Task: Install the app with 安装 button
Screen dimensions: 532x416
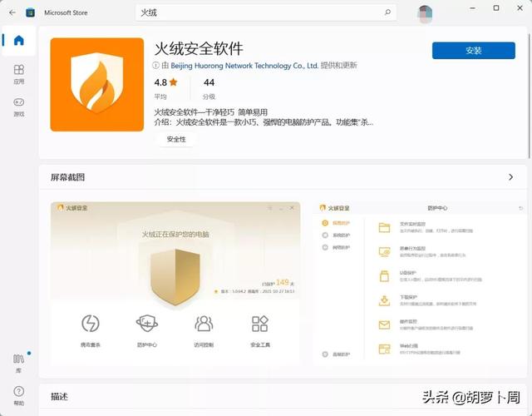Action: tap(474, 51)
